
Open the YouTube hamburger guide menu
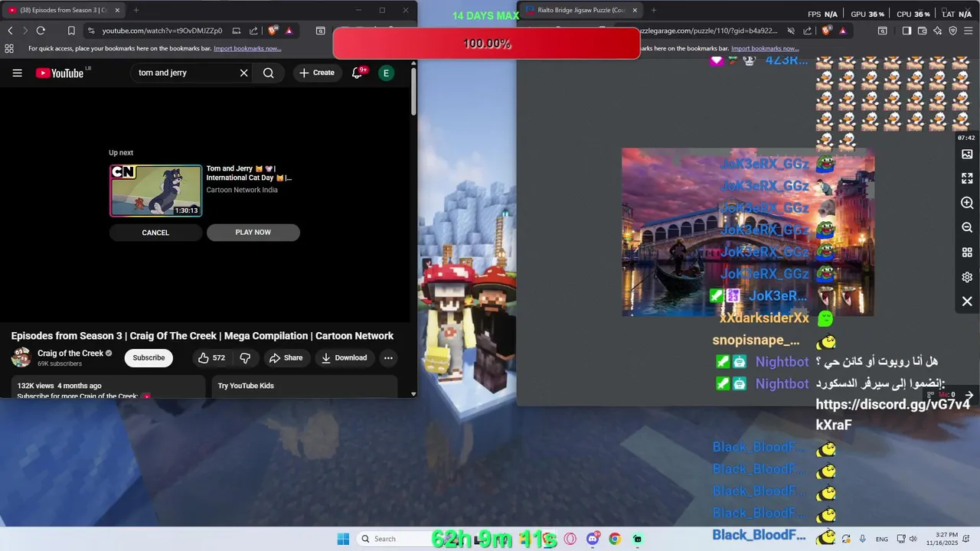(17, 73)
